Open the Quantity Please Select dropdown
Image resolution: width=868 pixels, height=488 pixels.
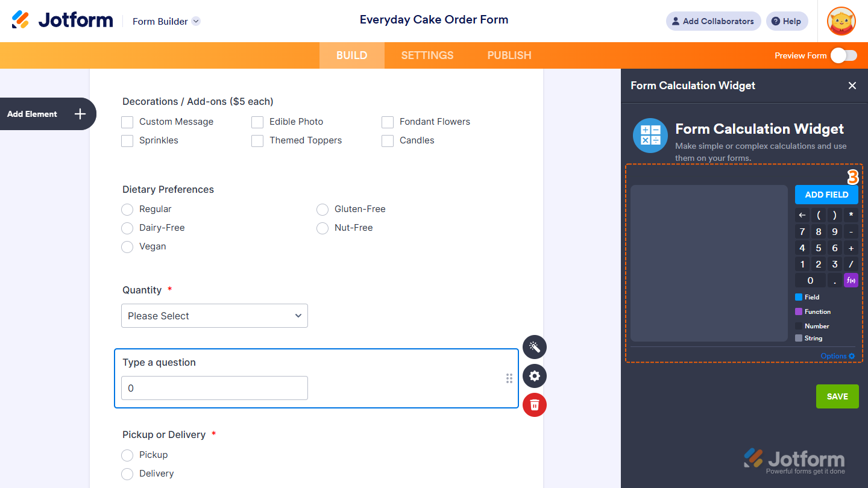pyautogui.click(x=214, y=316)
